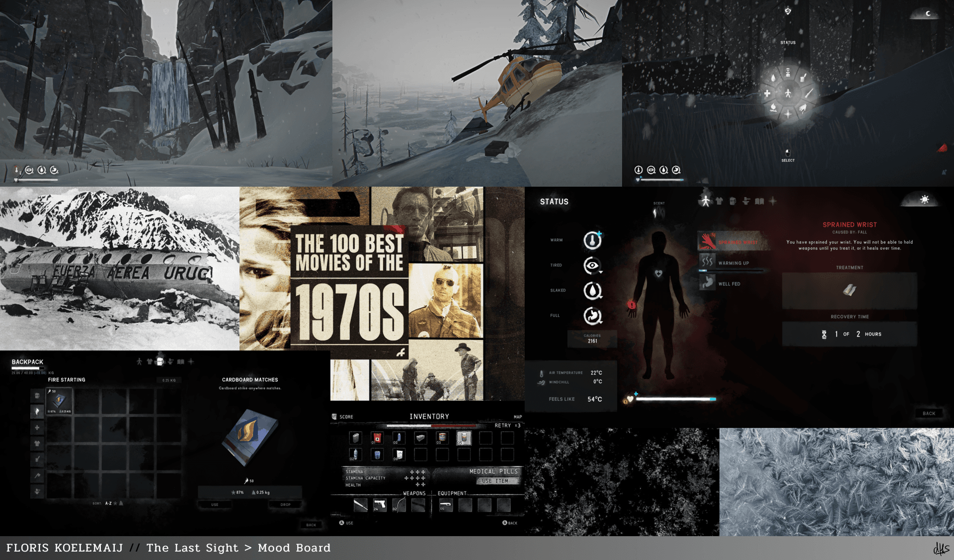
Task: Select the all-items backpack filter icon
Action: [x=37, y=396]
